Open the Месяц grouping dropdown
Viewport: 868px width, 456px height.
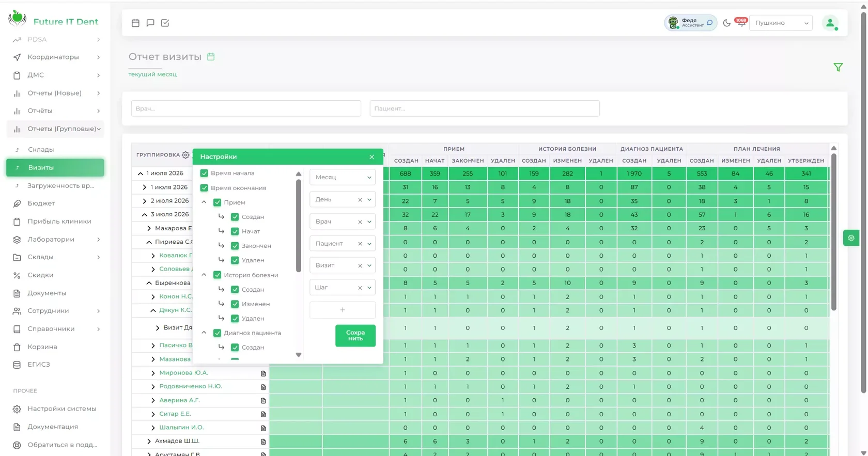[343, 177]
